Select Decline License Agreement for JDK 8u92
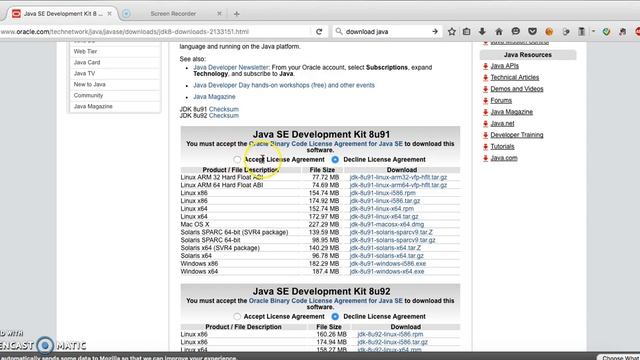The image size is (640, 360). point(335,316)
